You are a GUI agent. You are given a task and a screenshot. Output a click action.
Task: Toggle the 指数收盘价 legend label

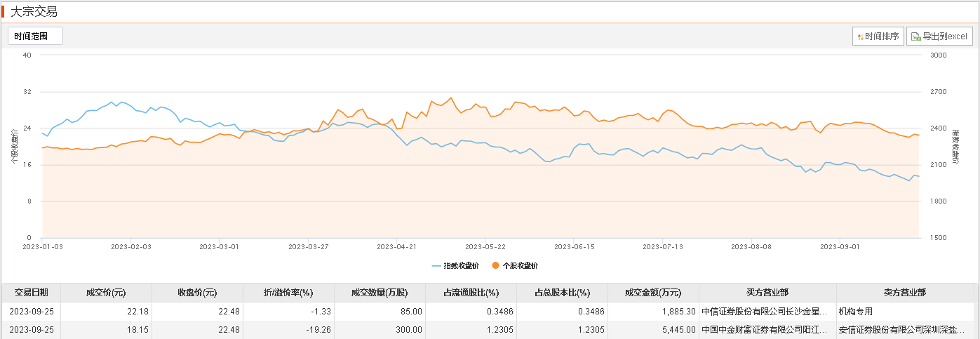tap(460, 266)
